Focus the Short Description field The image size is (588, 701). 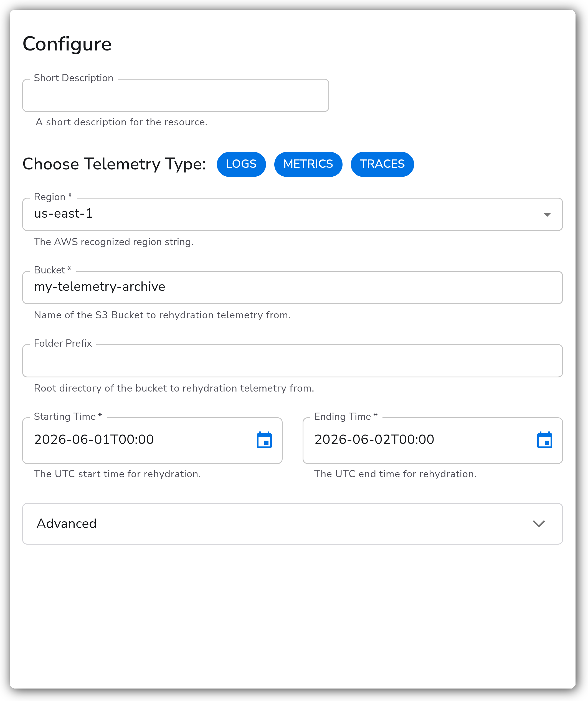176,95
